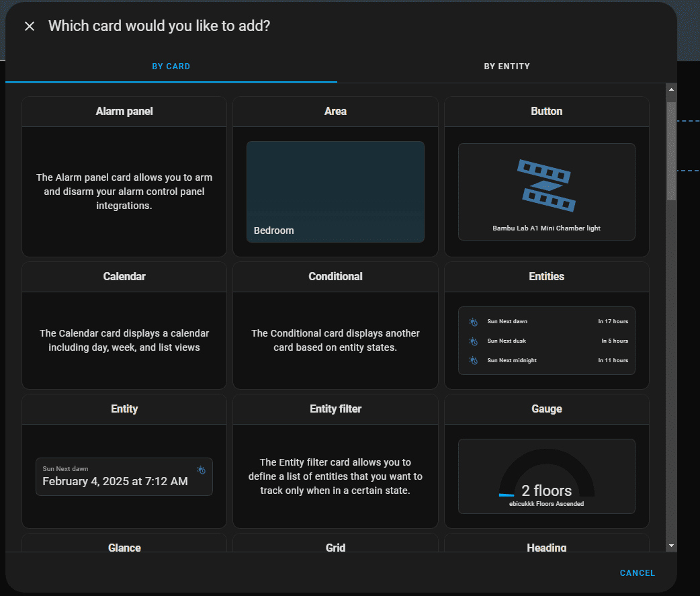Select the Heading card header
Screen dimensions: 700x596
pyautogui.click(x=546, y=547)
